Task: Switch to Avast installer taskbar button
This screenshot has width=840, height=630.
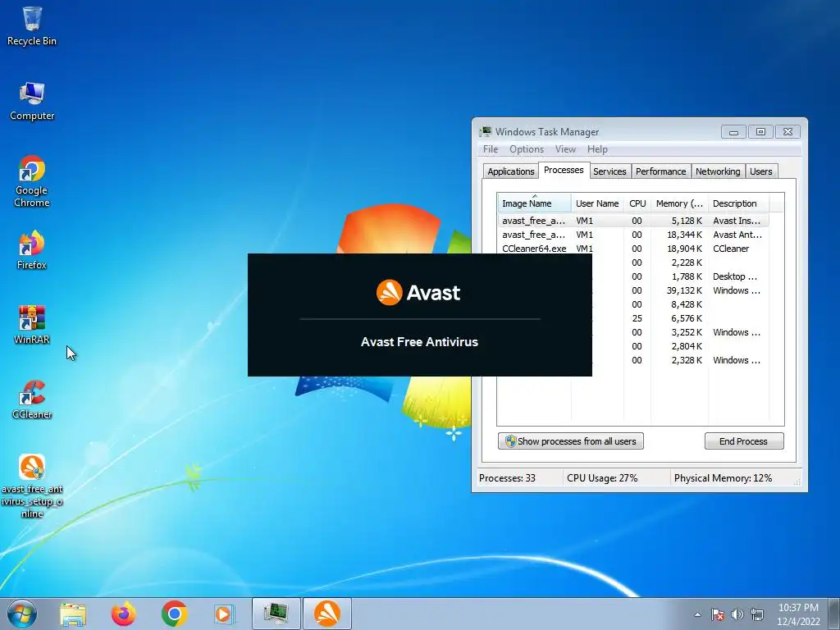Action: (327, 614)
